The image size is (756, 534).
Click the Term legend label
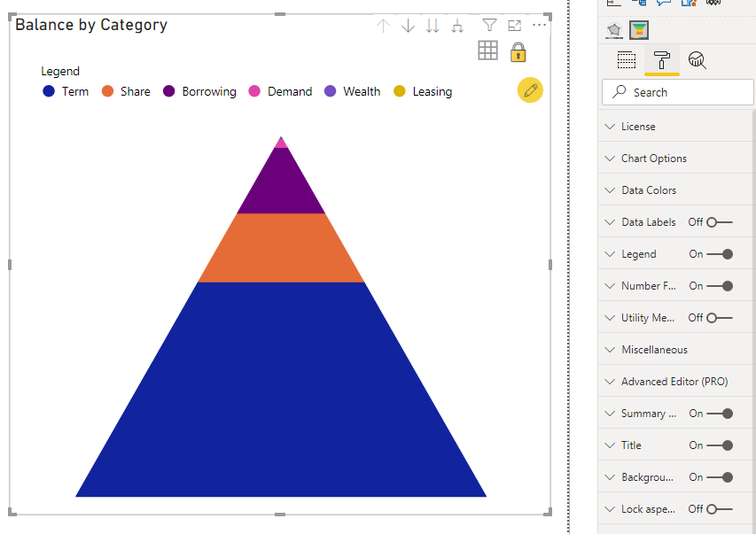(x=75, y=91)
